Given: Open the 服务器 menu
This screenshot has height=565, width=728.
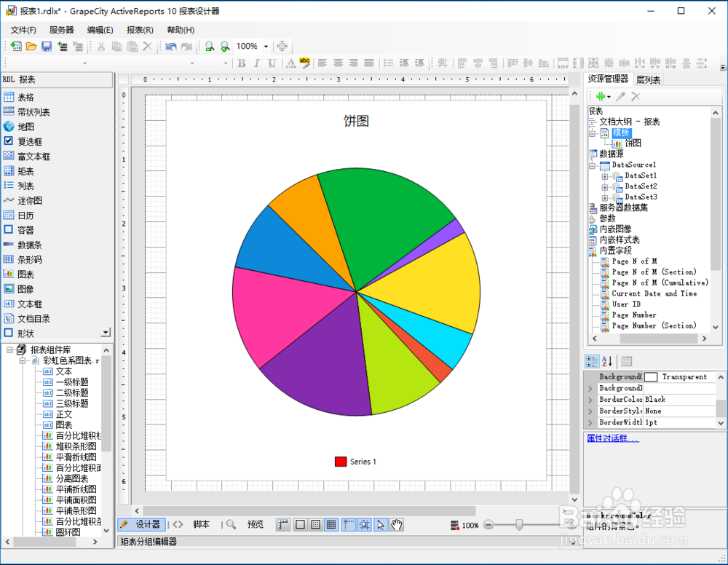Looking at the screenshot, I should tap(61, 30).
